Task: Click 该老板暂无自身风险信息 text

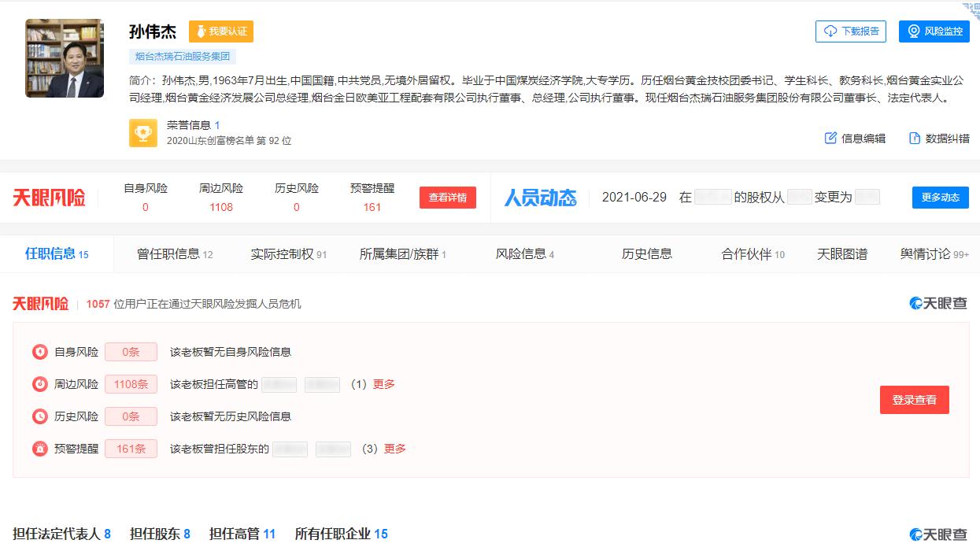Action: pyautogui.click(x=231, y=352)
